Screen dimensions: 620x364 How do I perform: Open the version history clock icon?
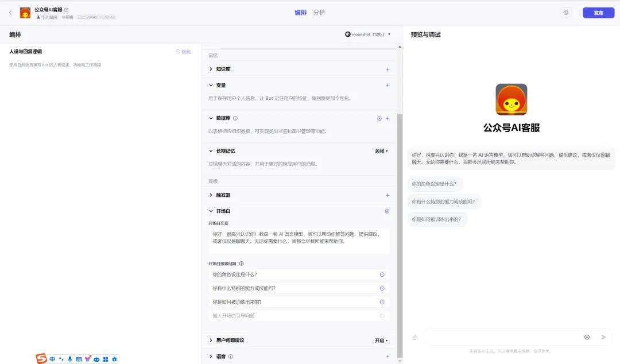tap(565, 13)
